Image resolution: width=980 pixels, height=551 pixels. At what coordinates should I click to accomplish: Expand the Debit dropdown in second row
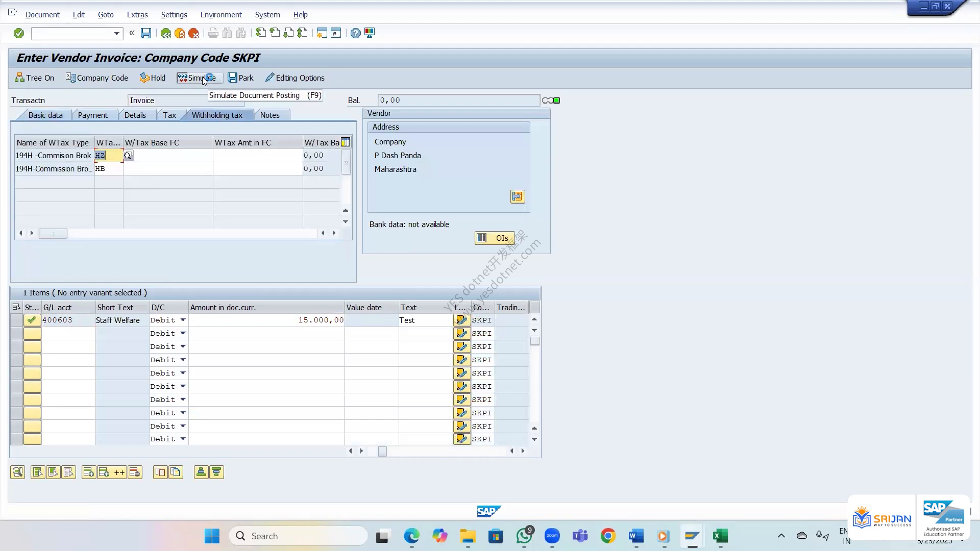coord(183,333)
